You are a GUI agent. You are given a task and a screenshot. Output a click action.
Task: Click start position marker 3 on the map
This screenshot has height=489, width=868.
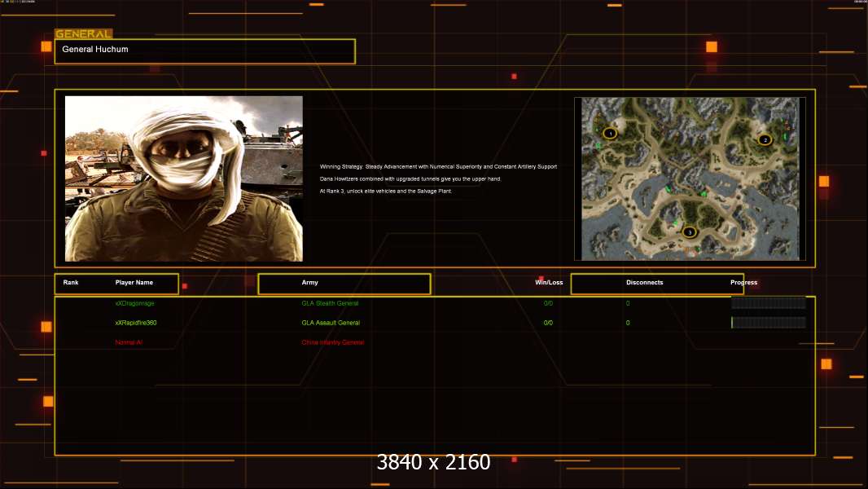pyautogui.click(x=690, y=232)
